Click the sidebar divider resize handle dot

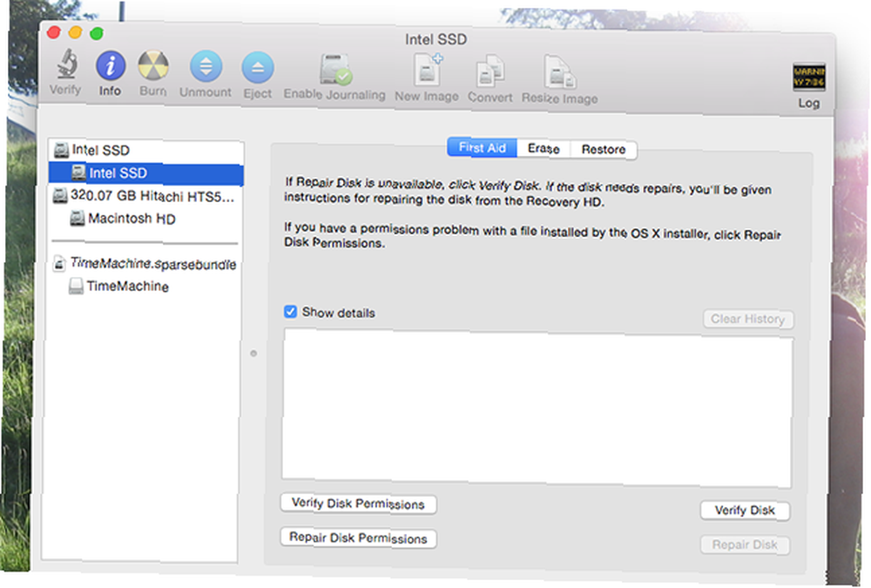(x=253, y=354)
